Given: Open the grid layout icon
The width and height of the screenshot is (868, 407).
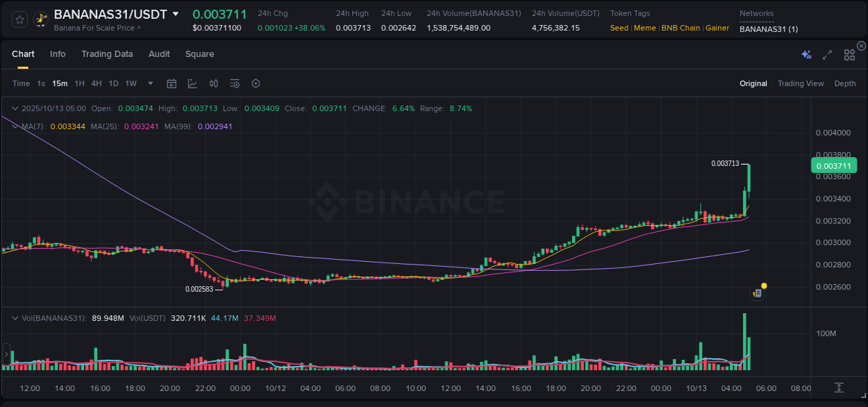Looking at the screenshot, I should [849, 54].
